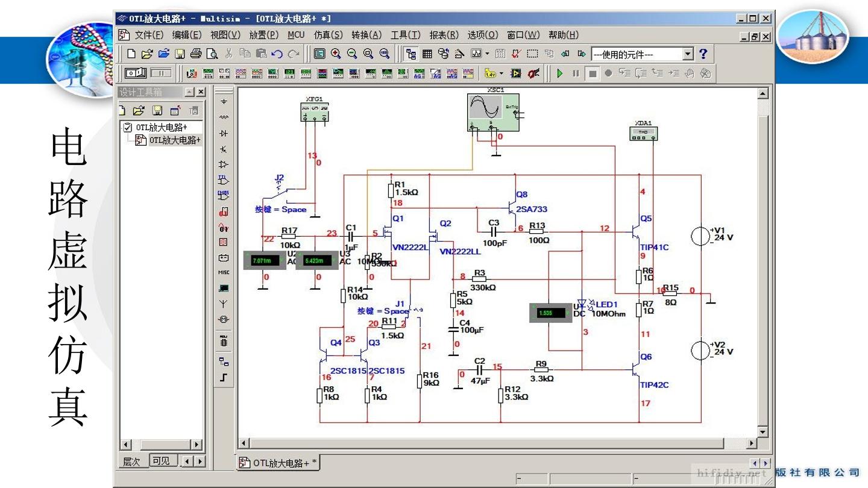
Task: Click the Undo arrow icon
Action: (x=277, y=54)
